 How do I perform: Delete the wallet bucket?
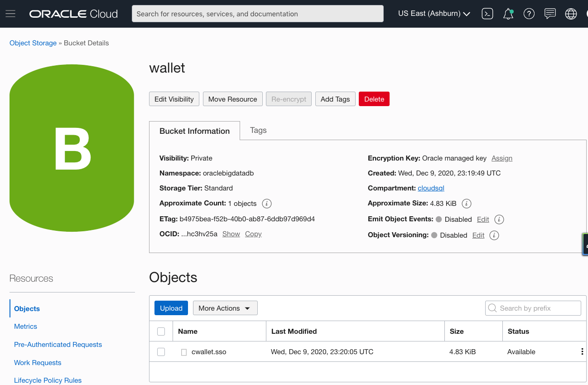(374, 99)
